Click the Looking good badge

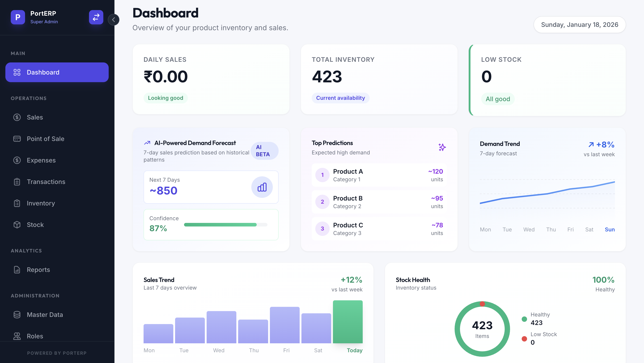(x=165, y=98)
